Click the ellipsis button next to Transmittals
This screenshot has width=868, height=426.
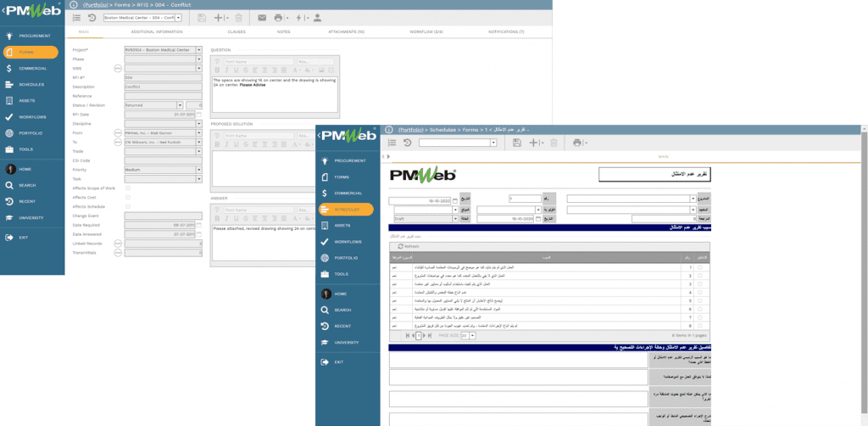point(117,253)
